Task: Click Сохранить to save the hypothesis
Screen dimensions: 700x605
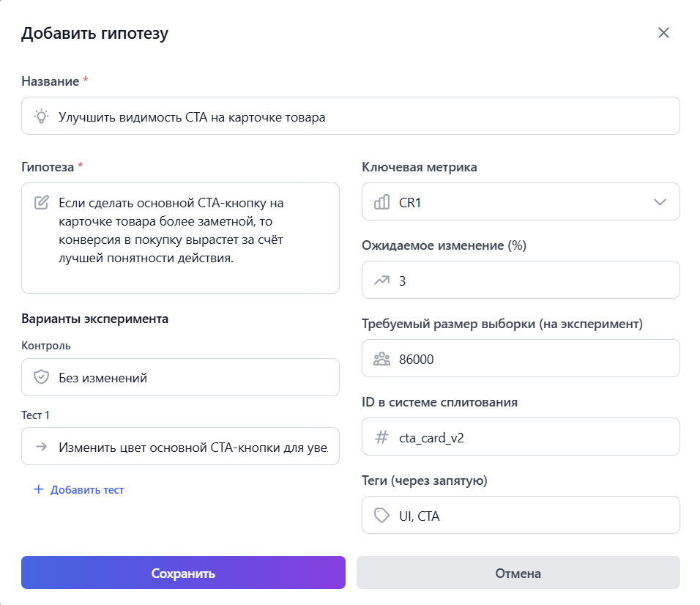Action: 183,573
